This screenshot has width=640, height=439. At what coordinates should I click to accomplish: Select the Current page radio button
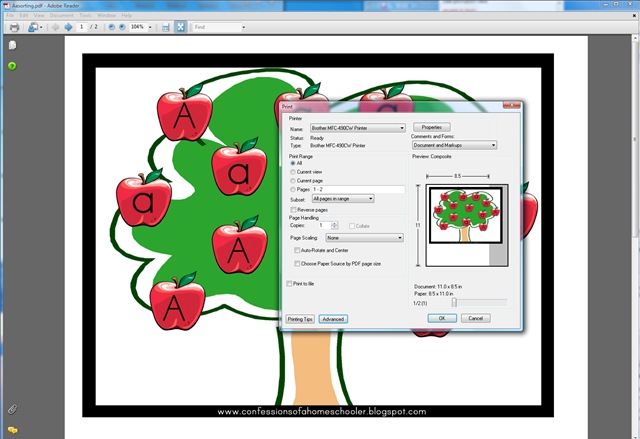(x=293, y=181)
